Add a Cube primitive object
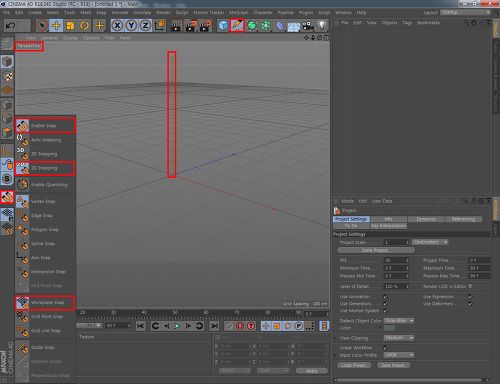The width and height of the screenshot is (500, 384). tap(223, 25)
